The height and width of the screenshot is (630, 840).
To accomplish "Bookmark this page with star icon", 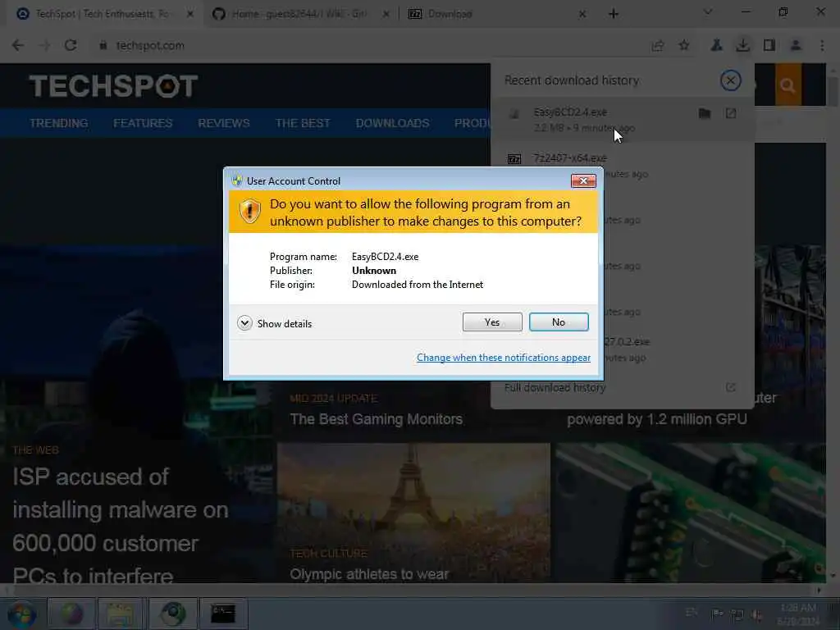I will [684, 46].
